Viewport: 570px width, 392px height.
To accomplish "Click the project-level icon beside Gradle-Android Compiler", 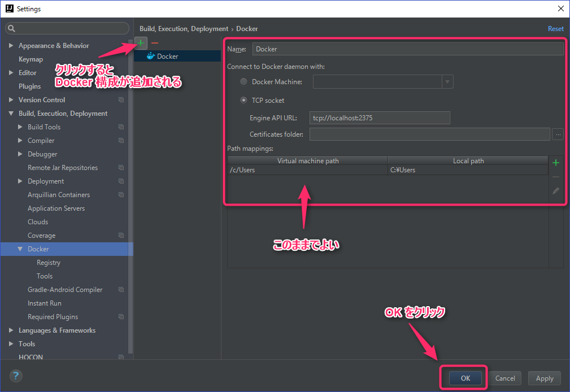I will (121, 289).
